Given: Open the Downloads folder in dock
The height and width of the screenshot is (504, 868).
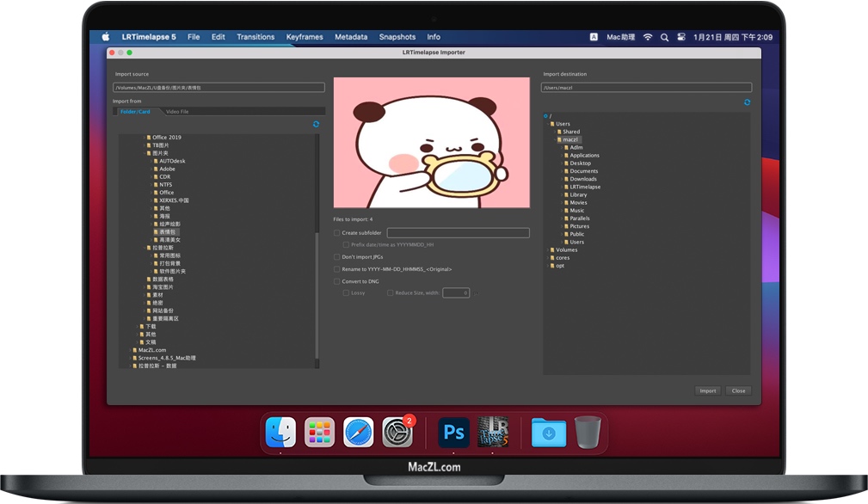Looking at the screenshot, I should coord(549,432).
